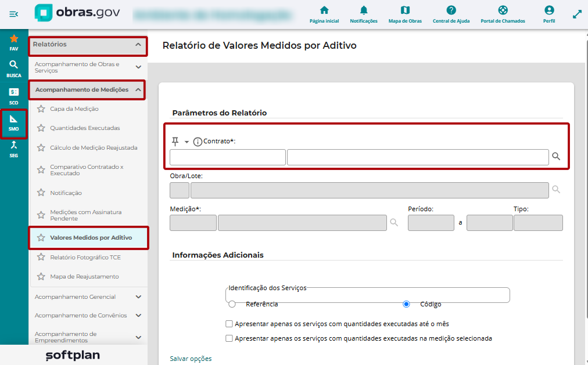Click the Contrato code input field

tap(228, 157)
